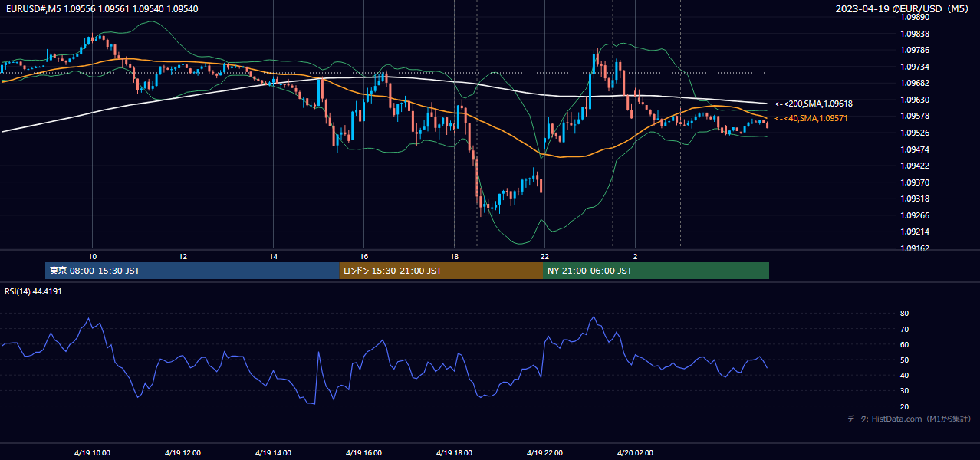Click price level 1.09526 on the axis
This screenshot has height=460, width=980.
(914, 133)
